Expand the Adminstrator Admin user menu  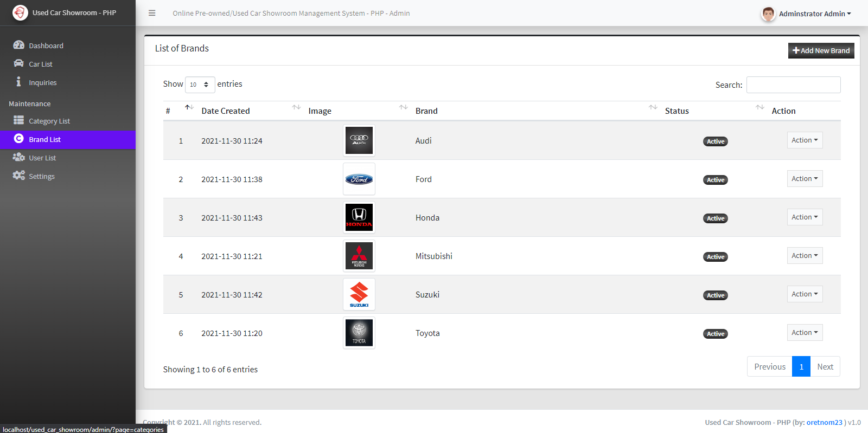(815, 14)
